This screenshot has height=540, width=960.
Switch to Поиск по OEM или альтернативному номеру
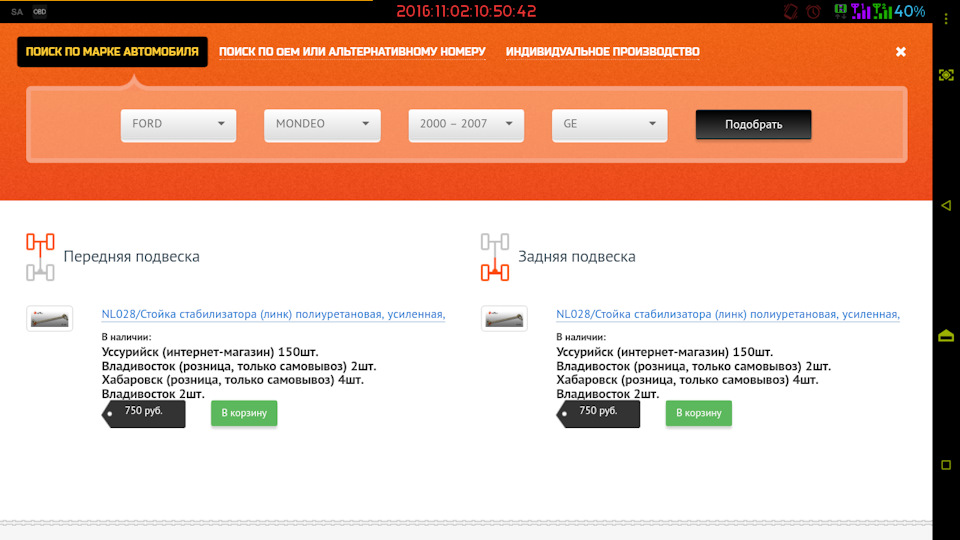[x=352, y=52]
